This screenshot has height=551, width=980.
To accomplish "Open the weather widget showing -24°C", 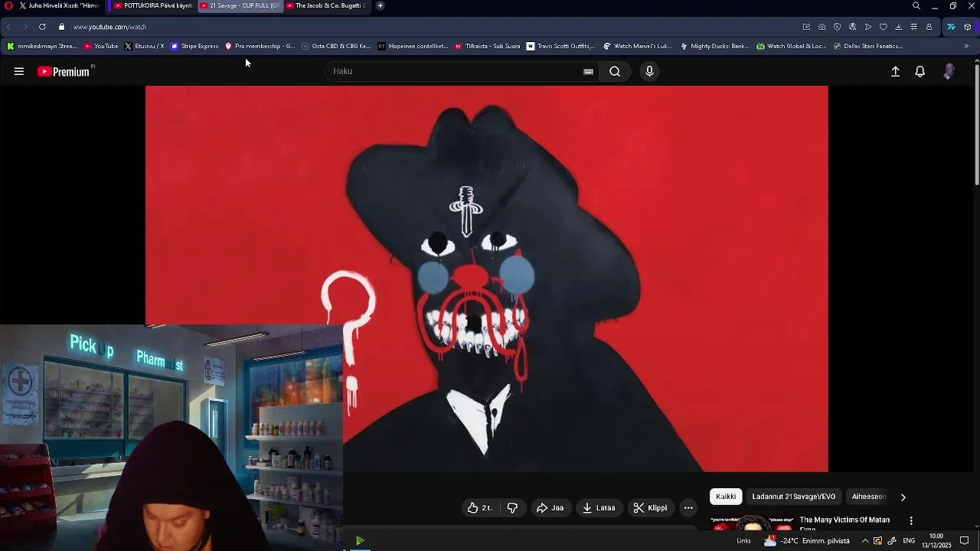I will coord(808,541).
